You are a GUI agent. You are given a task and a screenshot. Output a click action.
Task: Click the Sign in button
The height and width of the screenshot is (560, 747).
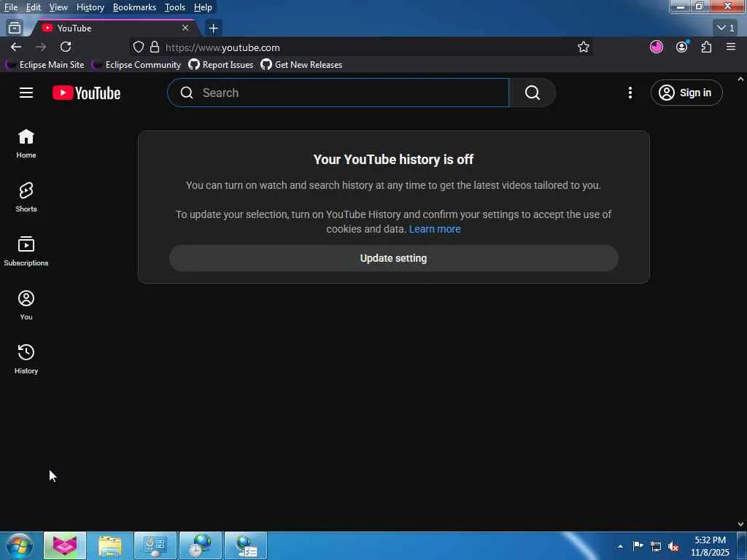tap(686, 93)
